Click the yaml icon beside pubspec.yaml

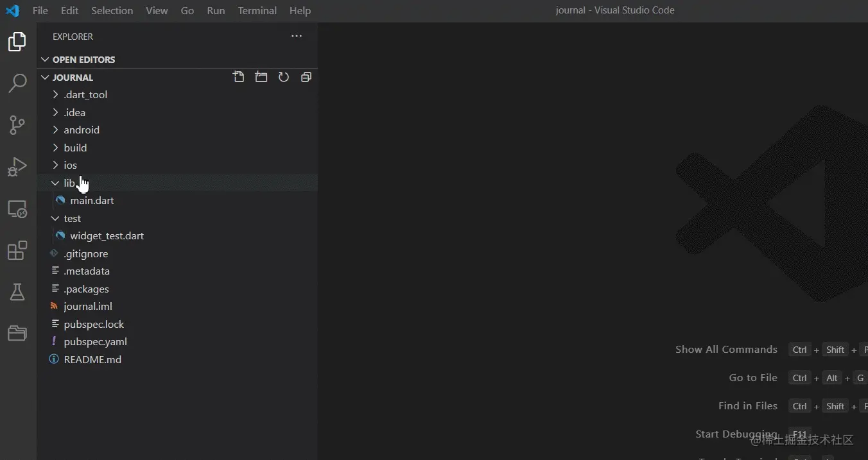click(x=55, y=341)
